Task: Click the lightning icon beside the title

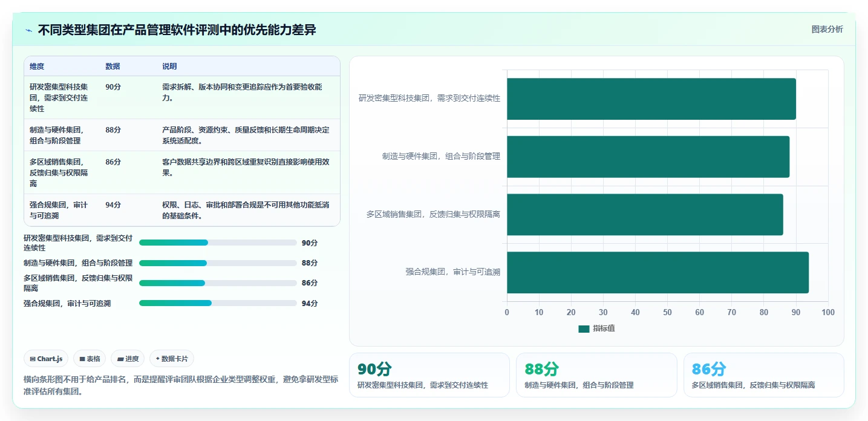Action: (28, 30)
